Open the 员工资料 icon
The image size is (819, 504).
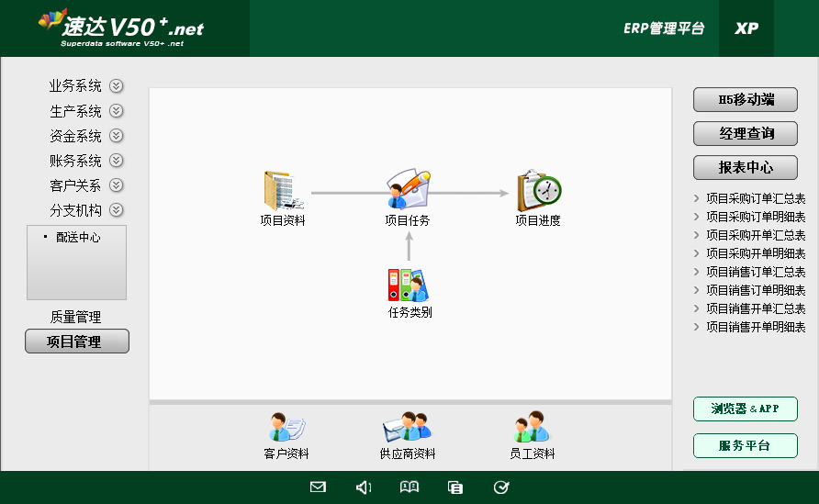click(533, 427)
